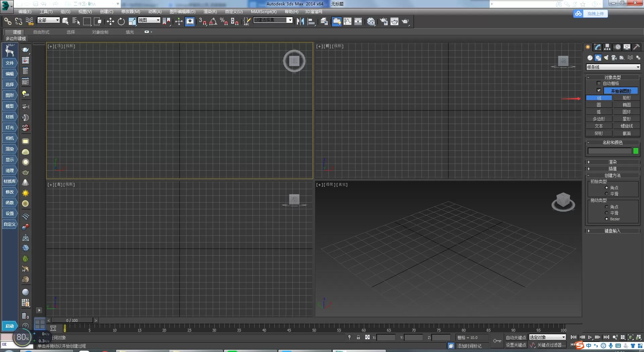This screenshot has height=352, width=644.
Task: Click the 矩形 shape button
Action: coord(627,98)
